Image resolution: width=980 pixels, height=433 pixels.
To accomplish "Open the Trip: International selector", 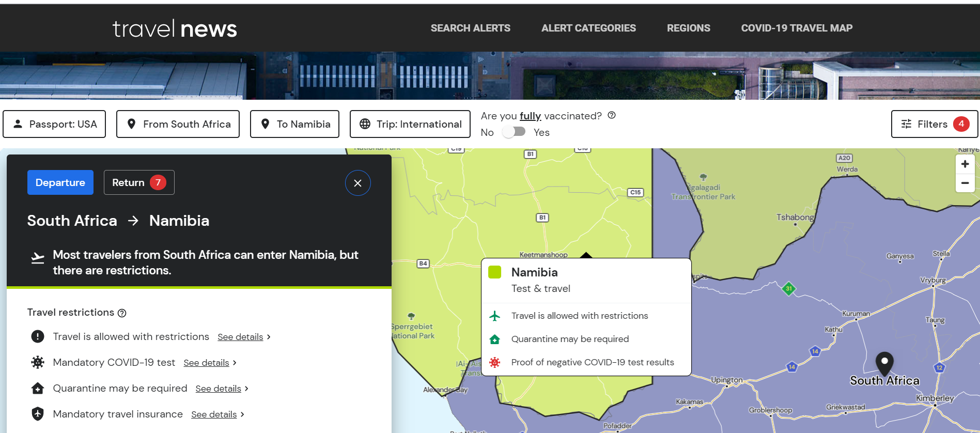I will point(410,124).
